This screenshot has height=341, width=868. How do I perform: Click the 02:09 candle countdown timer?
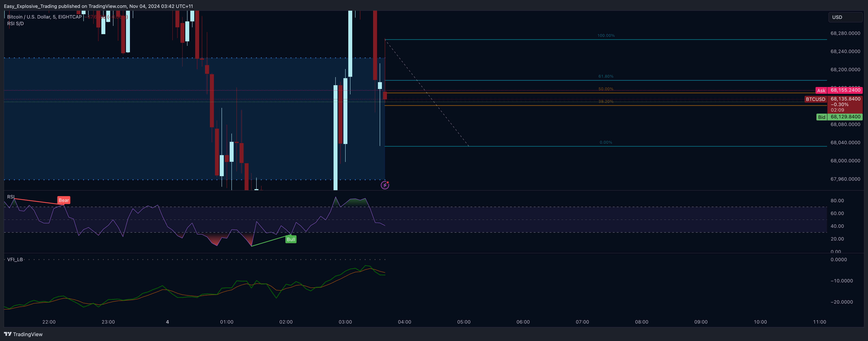point(837,110)
